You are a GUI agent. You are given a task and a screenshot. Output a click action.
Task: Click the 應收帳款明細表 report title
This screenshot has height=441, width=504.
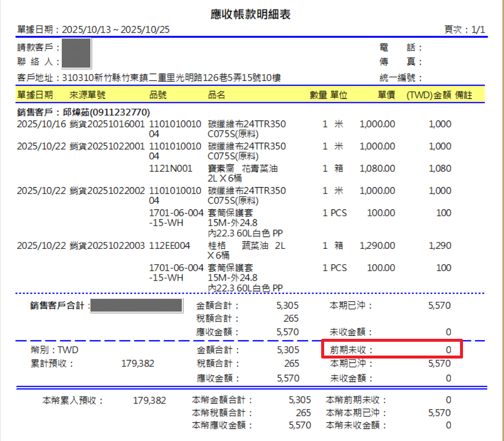[x=251, y=15]
